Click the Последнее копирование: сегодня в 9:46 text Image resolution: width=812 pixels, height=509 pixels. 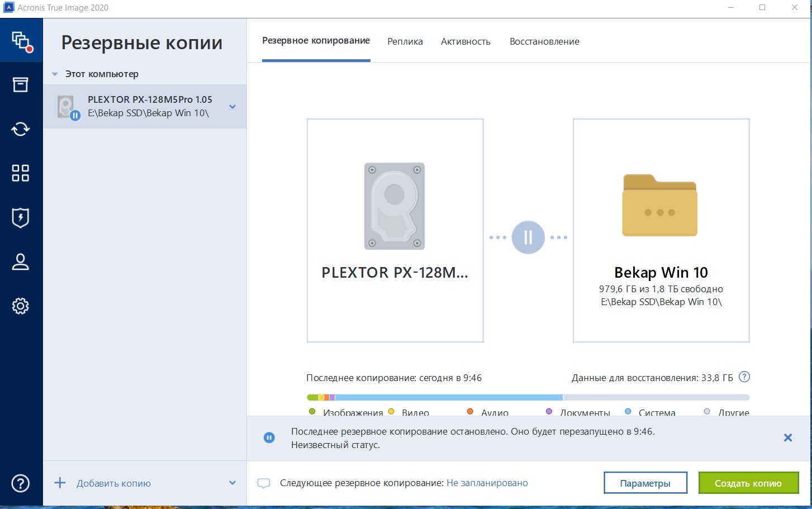pyautogui.click(x=394, y=378)
